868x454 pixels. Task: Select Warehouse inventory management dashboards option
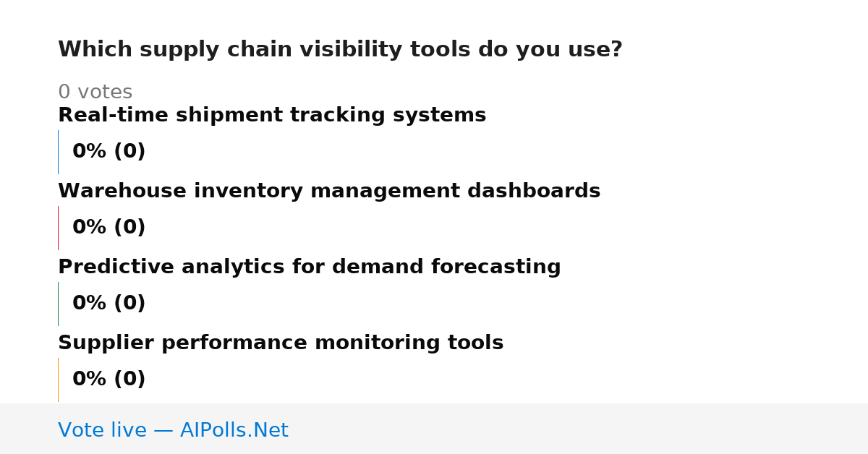[329, 191]
